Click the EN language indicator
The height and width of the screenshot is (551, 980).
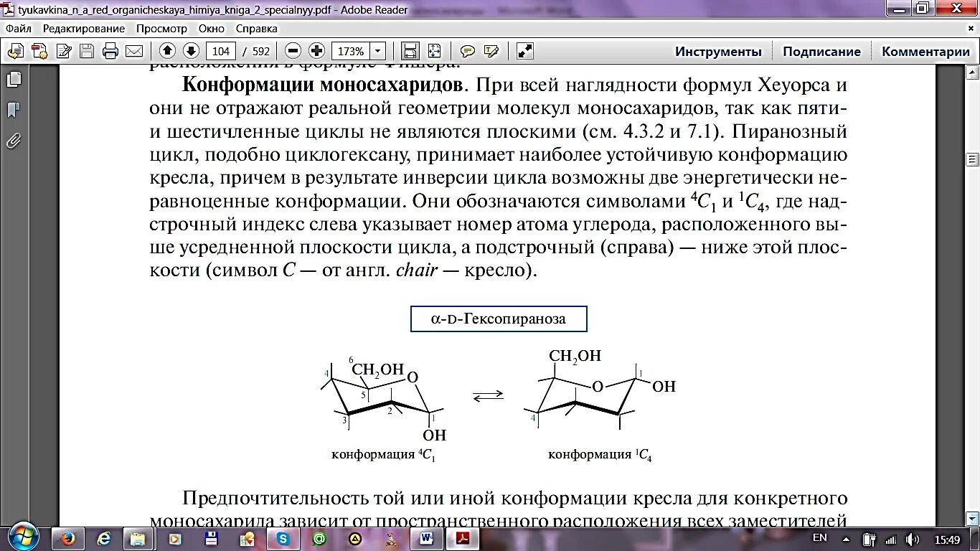click(819, 537)
